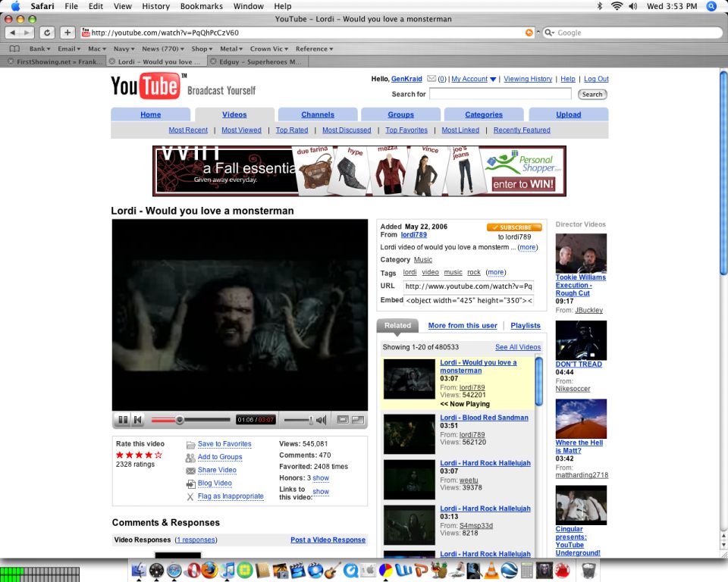The width and height of the screenshot is (728, 582).
Task: Mute video using the speaker icon
Action: [x=321, y=420]
